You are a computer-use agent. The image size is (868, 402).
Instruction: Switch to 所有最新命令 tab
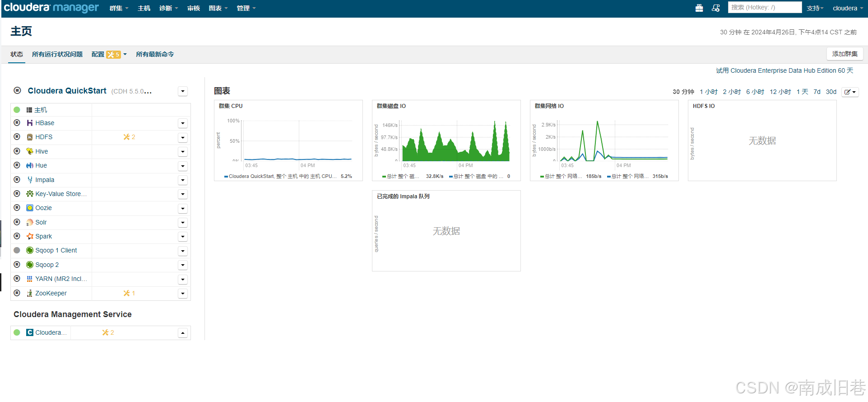pyautogui.click(x=155, y=54)
